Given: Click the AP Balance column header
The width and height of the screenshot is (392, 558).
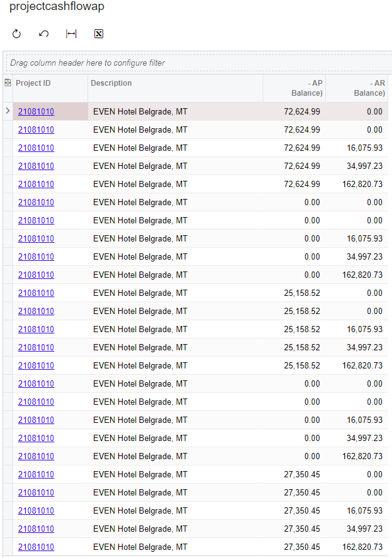Looking at the screenshot, I should (x=294, y=88).
